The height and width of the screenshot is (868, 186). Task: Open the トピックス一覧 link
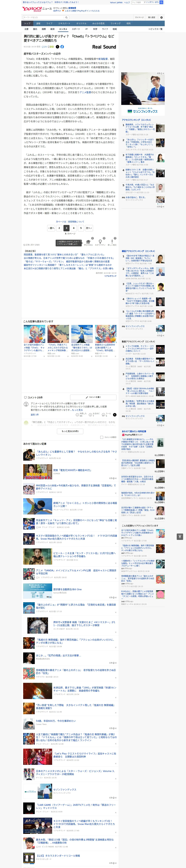(155, 29)
